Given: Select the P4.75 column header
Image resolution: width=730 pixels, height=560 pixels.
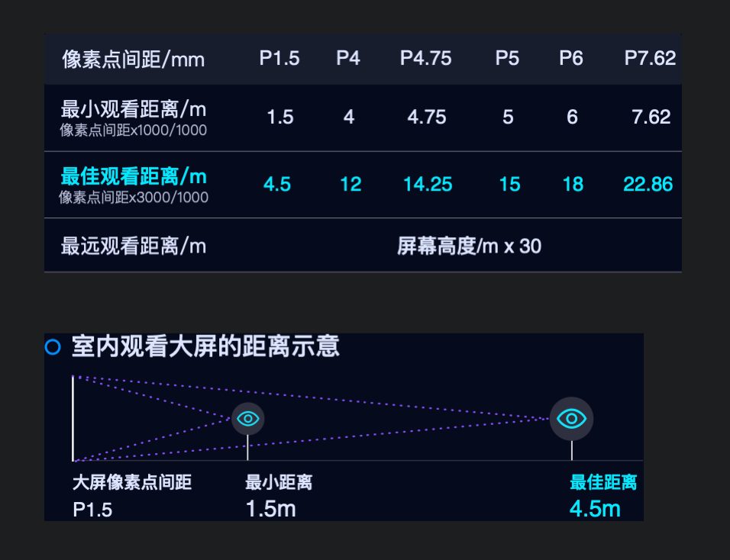Looking at the screenshot, I should [425, 58].
